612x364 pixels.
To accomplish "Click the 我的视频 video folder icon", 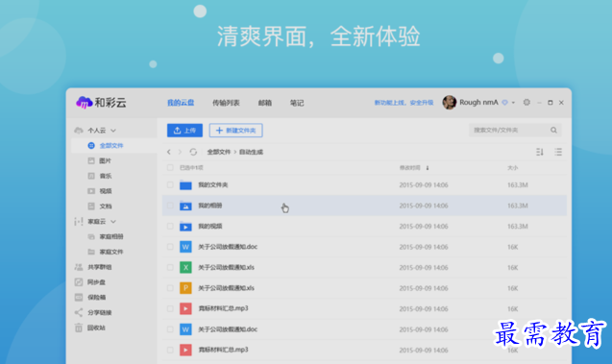I will (x=185, y=227).
